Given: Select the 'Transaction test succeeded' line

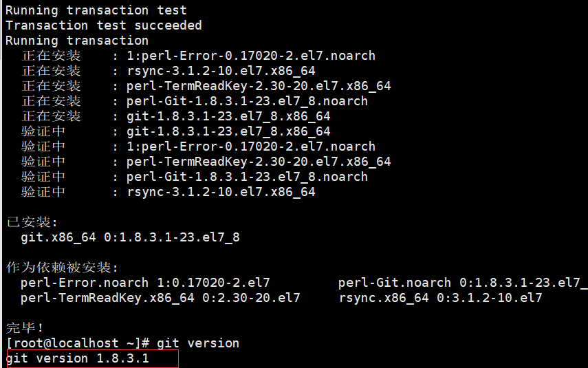Looking at the screenshot, I should click(x=103, y=25).
